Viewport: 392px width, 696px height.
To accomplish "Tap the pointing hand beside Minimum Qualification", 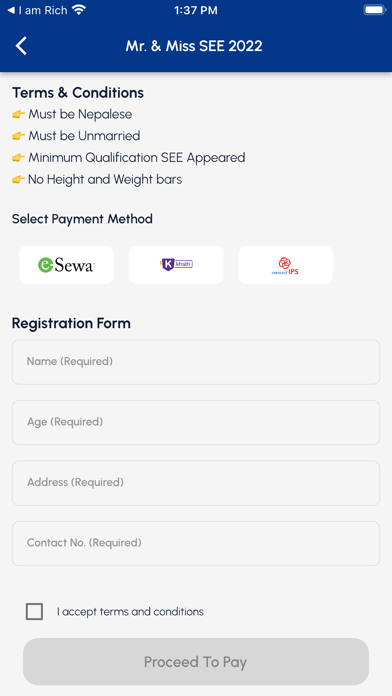I will (18, 158).
